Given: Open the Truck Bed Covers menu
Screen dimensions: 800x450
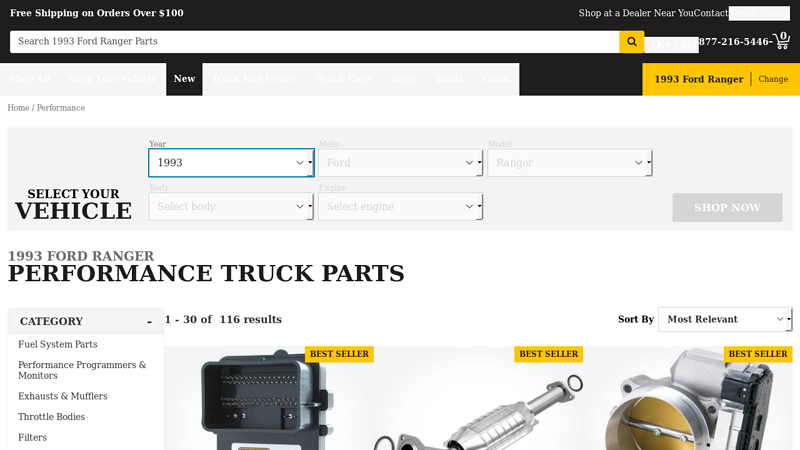Looking at the screenshot, I should click(255, 79).
